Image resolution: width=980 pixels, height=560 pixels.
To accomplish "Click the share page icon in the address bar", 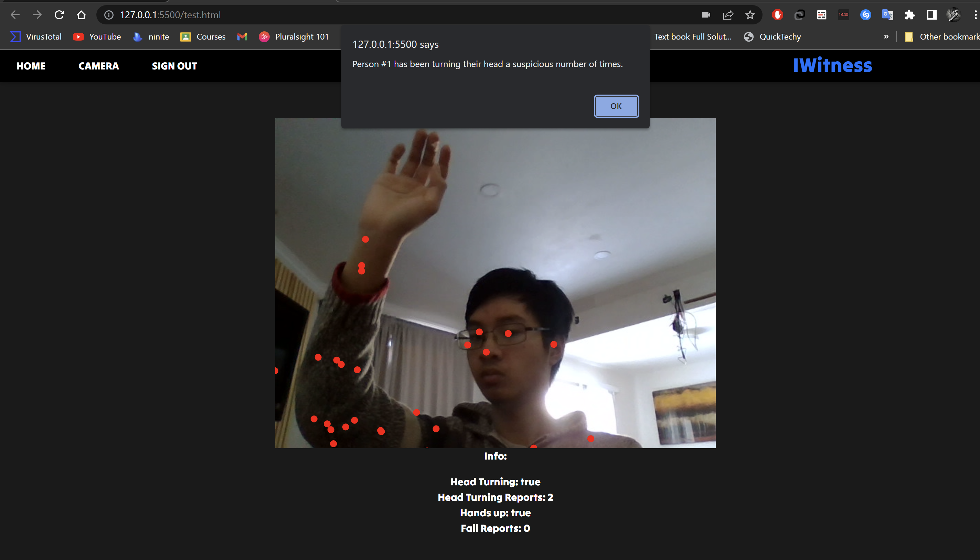I will point(728,15).
